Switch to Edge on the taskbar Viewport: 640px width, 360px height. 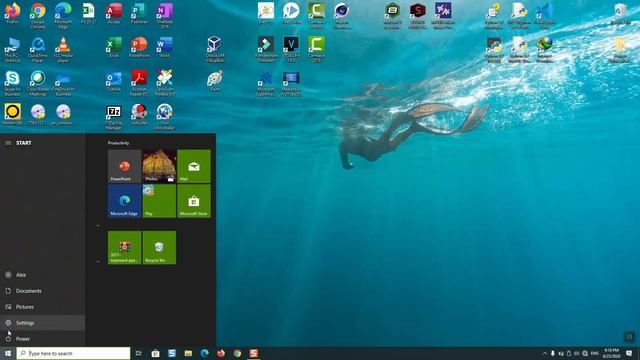click(x=204, y=353)
